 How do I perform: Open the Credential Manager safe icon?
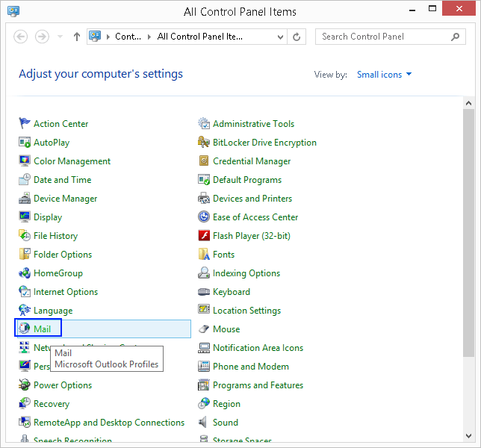pos(204,161)
